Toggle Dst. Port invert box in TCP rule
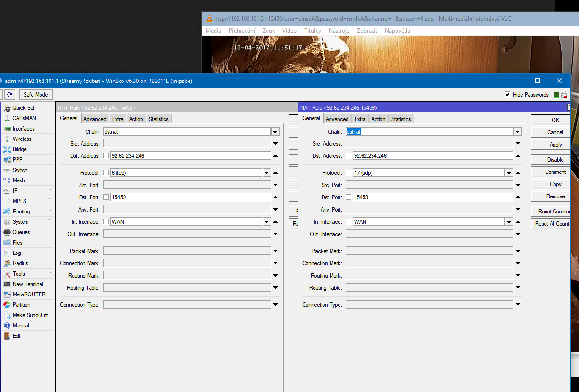This screenshot has width=579, height=392. click(x=106, y=197)
